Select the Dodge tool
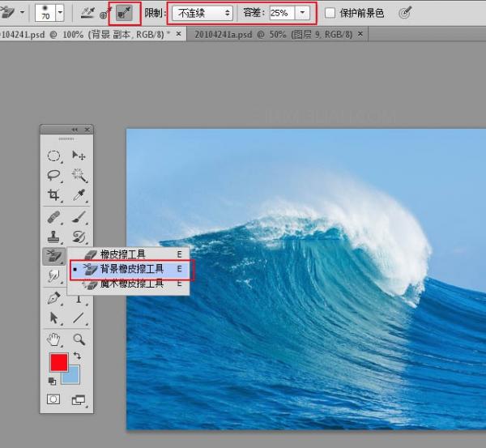This screenshot has height=448, width=486. click(53, 275)
